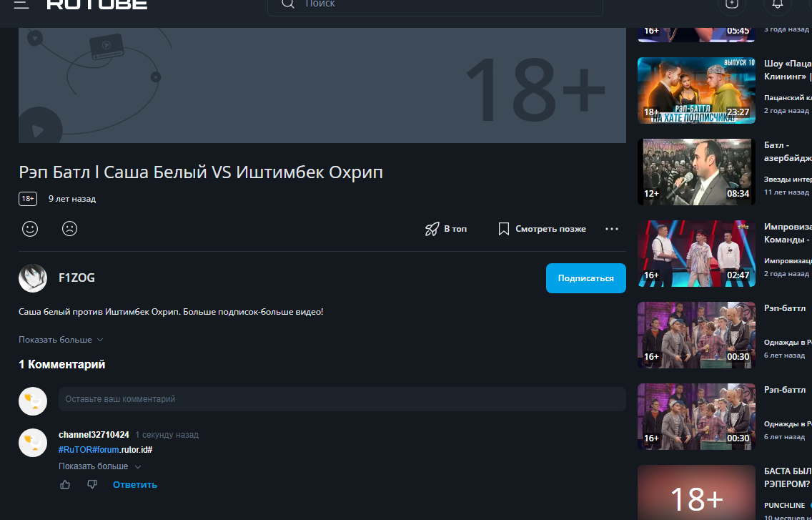The height and width of the screenshot is (520, 812).
Task: Open the БАСТА БЫЛ РЭПЕРОМ video title
Action: [x=788, y=478]
